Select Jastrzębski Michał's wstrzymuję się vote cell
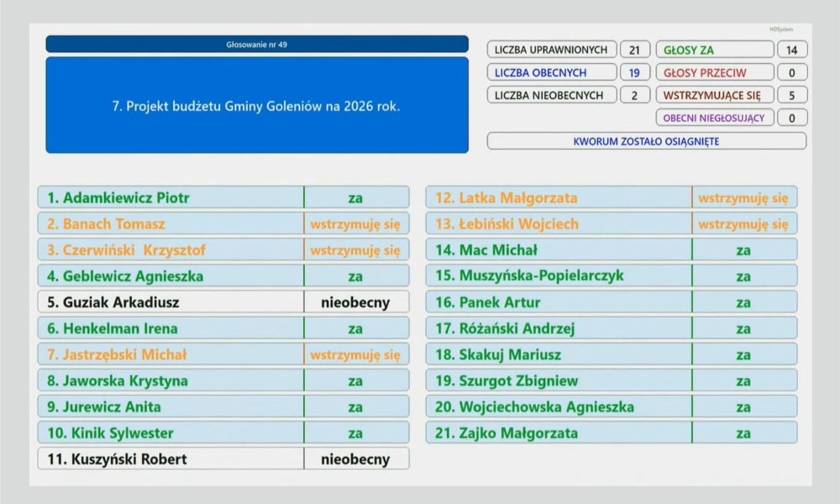This screenshot has width=840, height=504. [355, 354]
